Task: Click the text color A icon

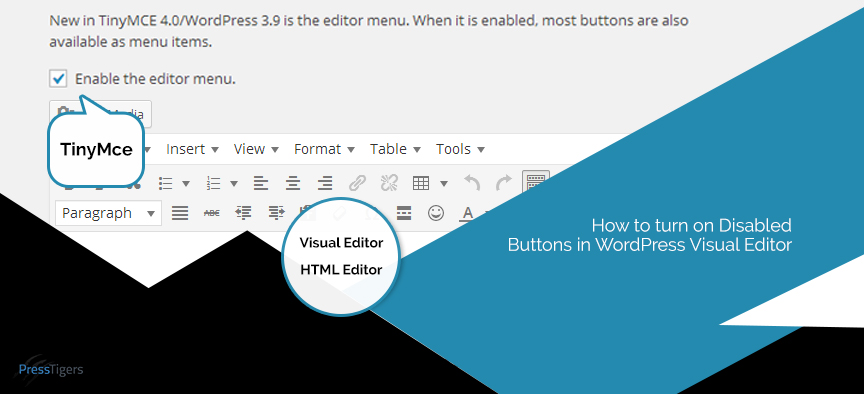Action: [x=468, y=214]
